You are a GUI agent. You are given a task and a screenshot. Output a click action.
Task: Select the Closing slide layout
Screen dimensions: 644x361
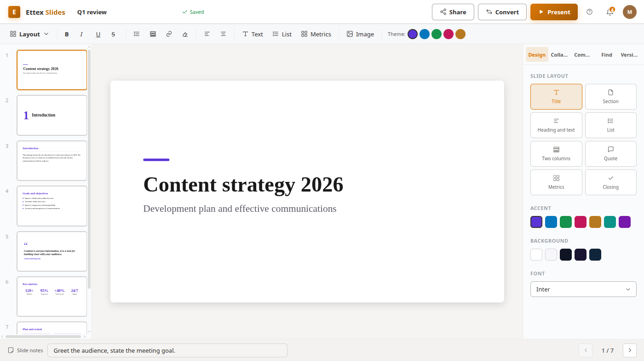coord(611,182)
